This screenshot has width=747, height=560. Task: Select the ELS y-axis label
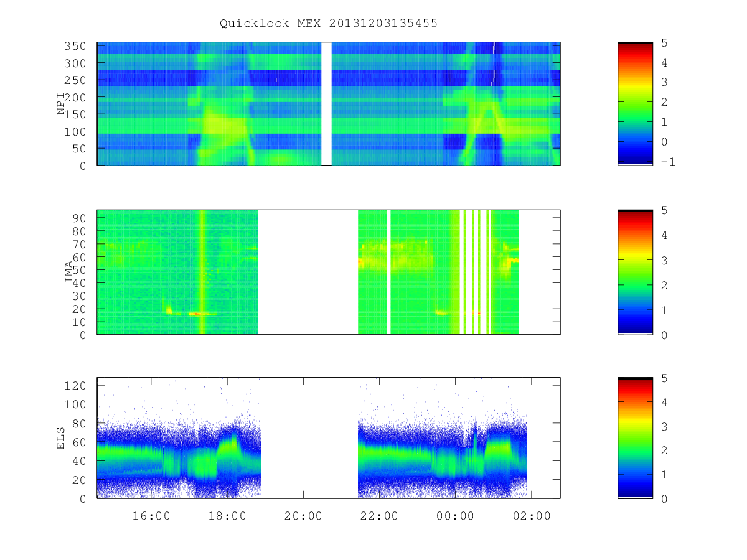tap(62, 437)
